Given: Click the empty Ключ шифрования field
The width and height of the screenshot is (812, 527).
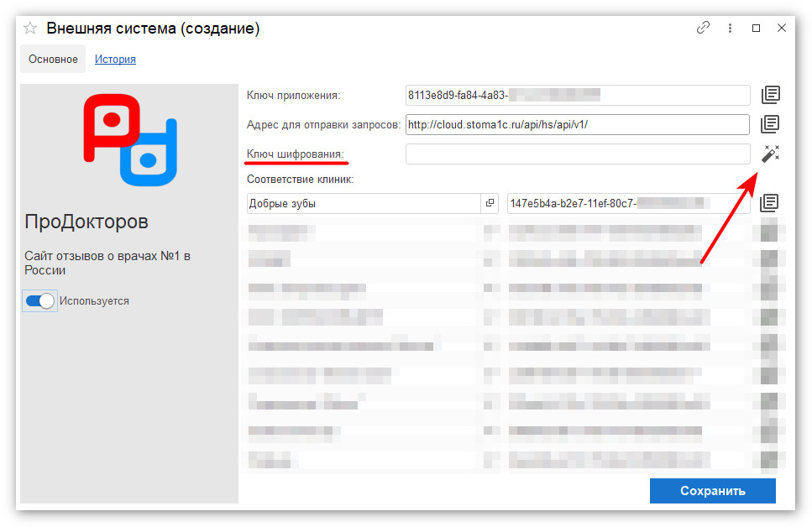Looking at the screenshot, I should (x=577, y=154).
